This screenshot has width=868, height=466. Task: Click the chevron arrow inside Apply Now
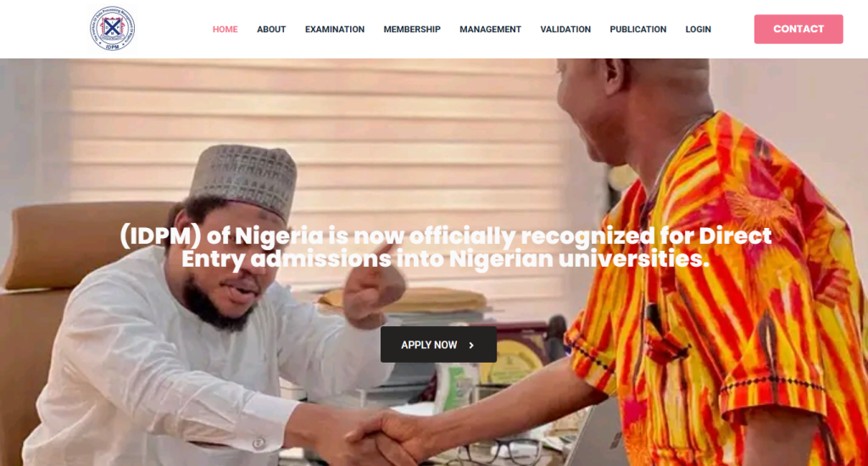(x=471, y=346)
